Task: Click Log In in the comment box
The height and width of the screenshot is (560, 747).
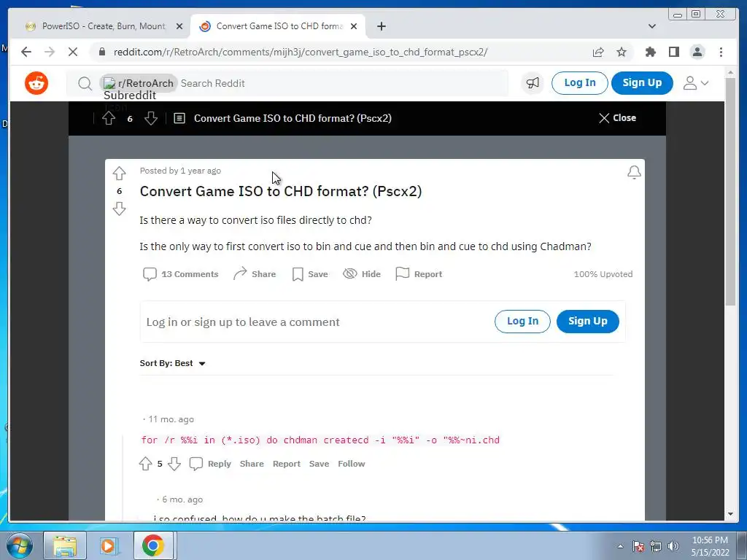Action: pyautogui.click(x=522, y=322)
